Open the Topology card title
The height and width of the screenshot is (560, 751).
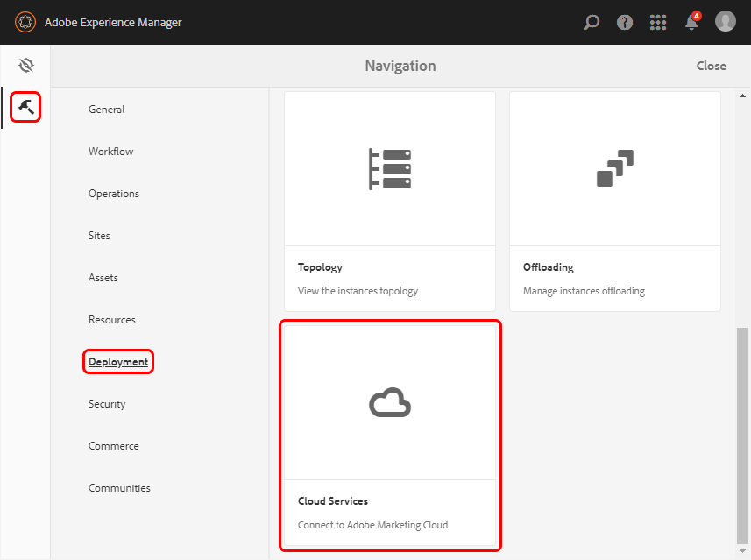click(320, 267)
